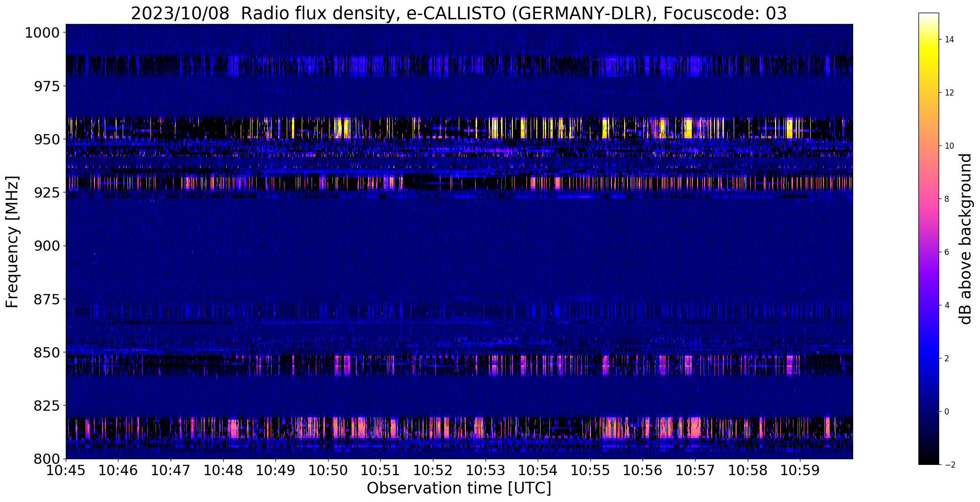980x502 pixels.
Task: Click the 950 frequency tick label
Action: [x=47, y=139]
